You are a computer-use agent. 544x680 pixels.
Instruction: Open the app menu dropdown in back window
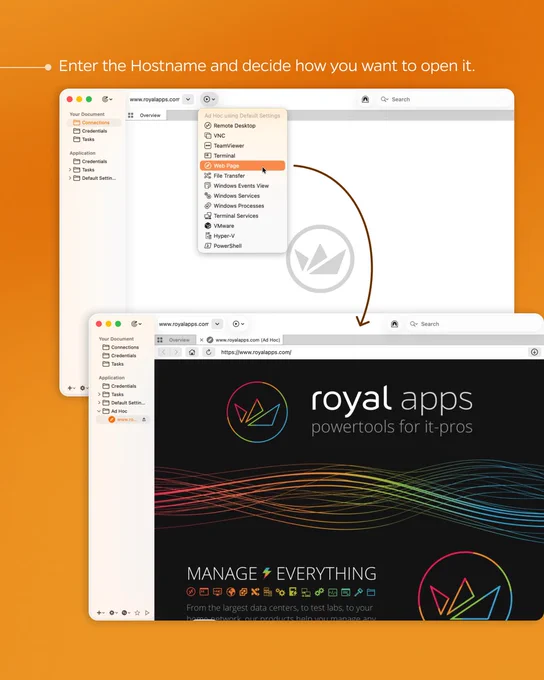click(x=107, y=99)
